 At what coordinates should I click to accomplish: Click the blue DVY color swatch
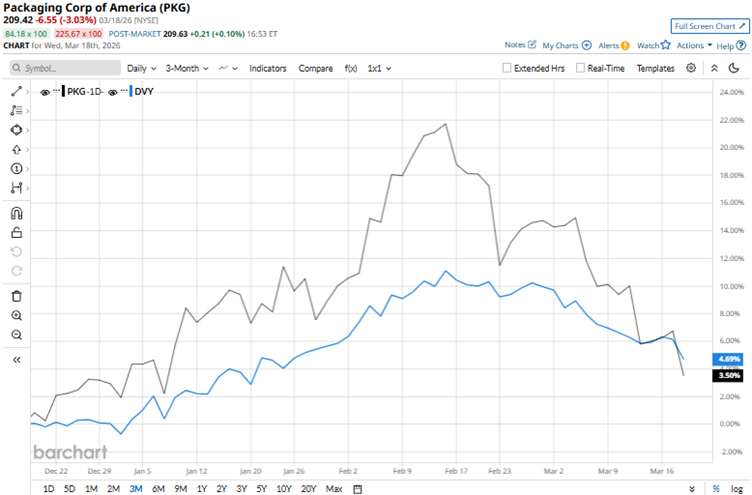click(131, 92)
